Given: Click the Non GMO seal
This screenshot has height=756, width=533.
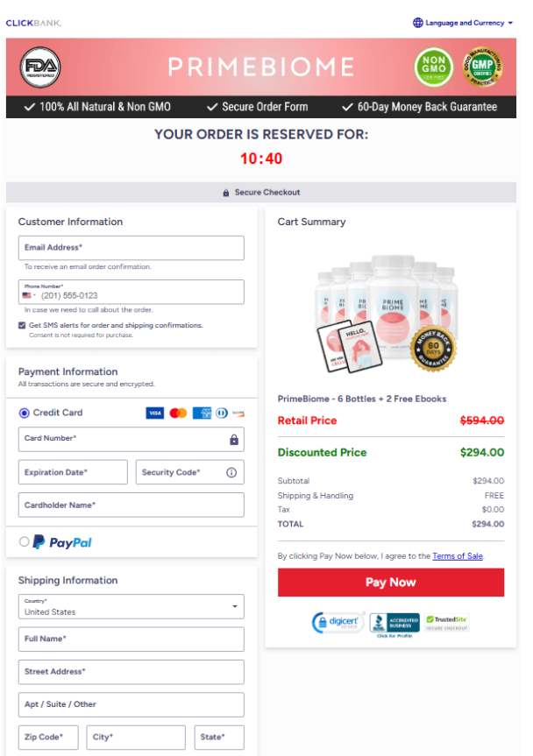Looking at the screenshot, I should tap(433, 67).
